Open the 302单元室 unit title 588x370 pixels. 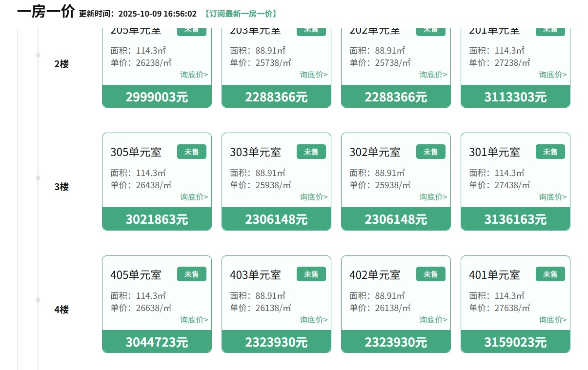tap(375, 152)
